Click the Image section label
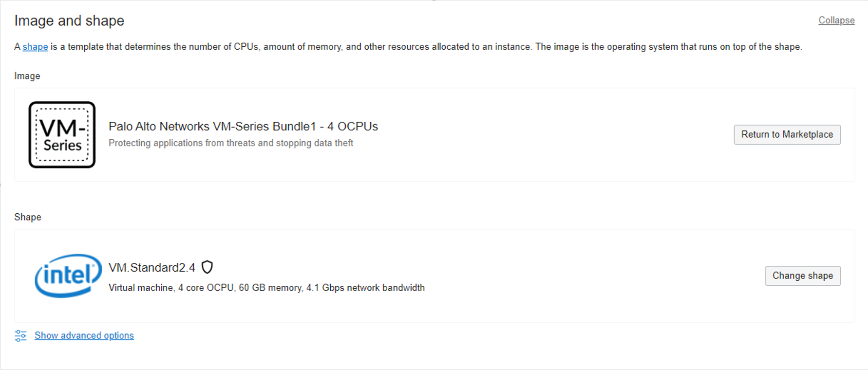 pyautogui.click(x=27, y=76)
